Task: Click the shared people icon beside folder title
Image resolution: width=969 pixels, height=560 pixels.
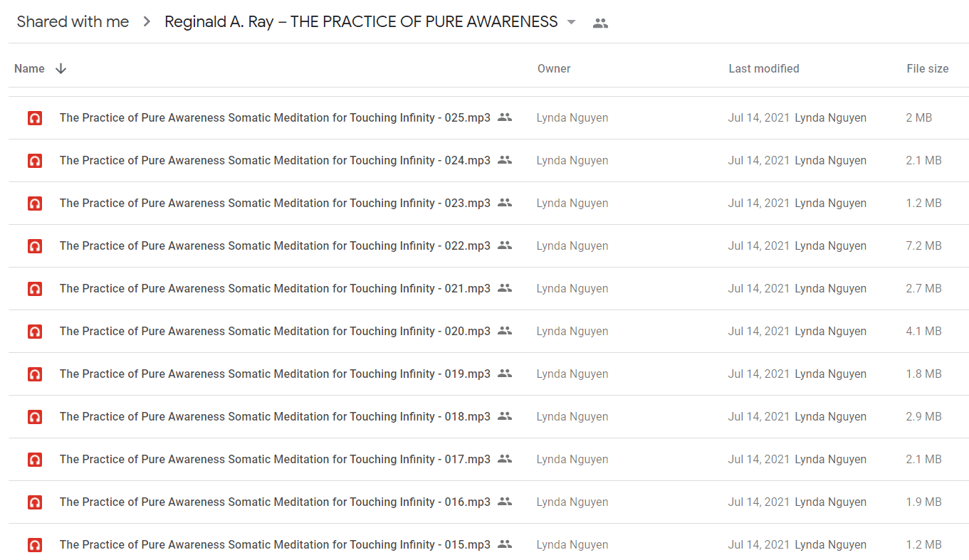Action: click(600, 23)
